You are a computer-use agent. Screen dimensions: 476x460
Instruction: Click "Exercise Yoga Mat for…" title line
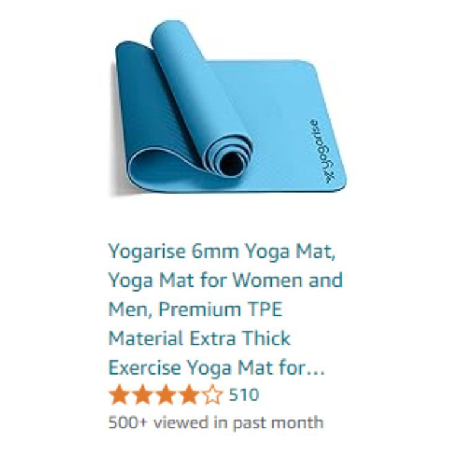click(x=217, y=368)
